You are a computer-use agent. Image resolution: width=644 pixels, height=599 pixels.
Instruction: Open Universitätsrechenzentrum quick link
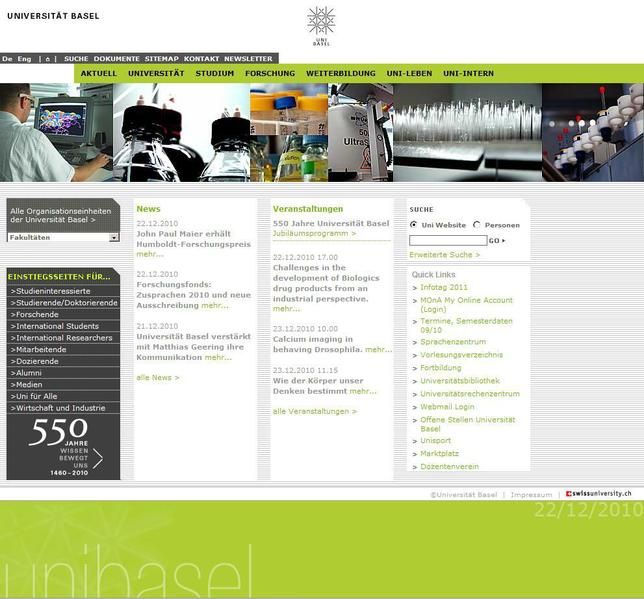469,394
